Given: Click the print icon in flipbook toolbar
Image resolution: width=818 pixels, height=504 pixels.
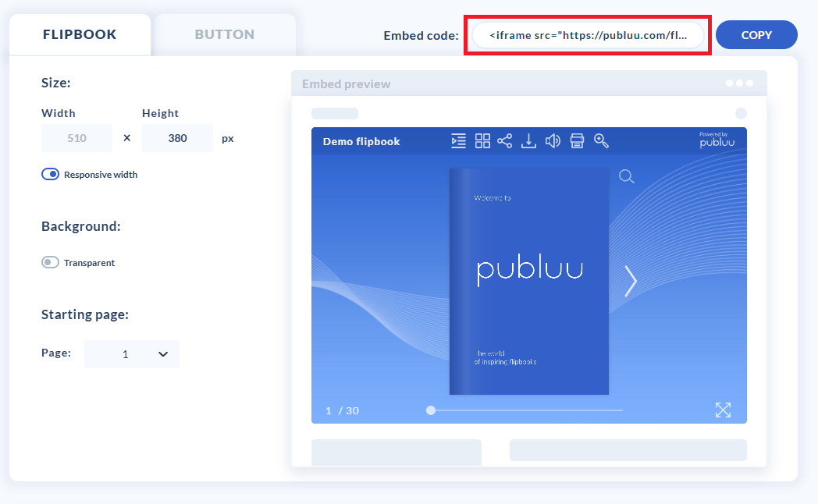Looking at the screenshot, I should coord(577,140).
